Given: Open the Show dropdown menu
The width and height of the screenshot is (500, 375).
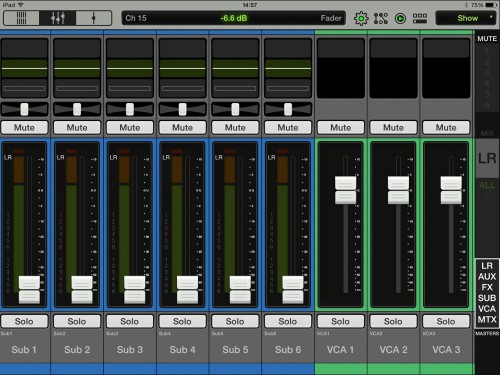Looking at the screenshot, I should [x=466, y=18].
